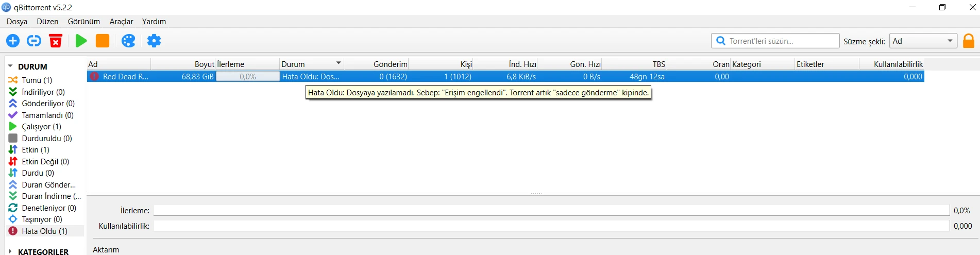Sort by the İnd. Hızı column header

point(505,64)
